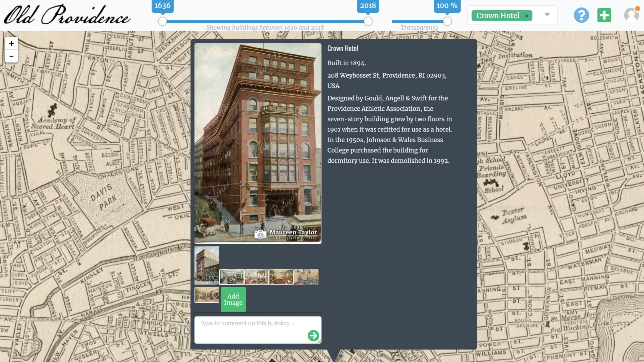Image resolution: width=644 pixels, height=362 pixels.
Task: Click the 2018 end year slider handle
Action: (x=368, y=21)
